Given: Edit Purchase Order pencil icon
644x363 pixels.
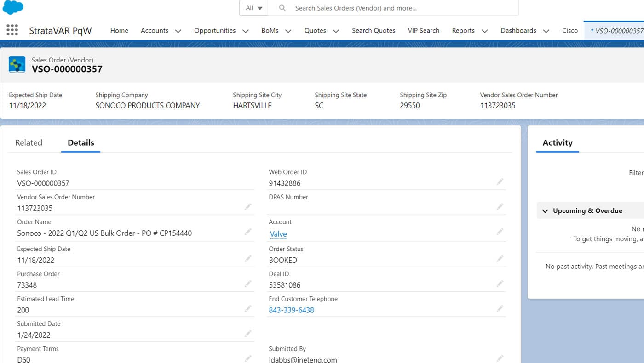Looking at the screenshot, I should click(248, 284).
